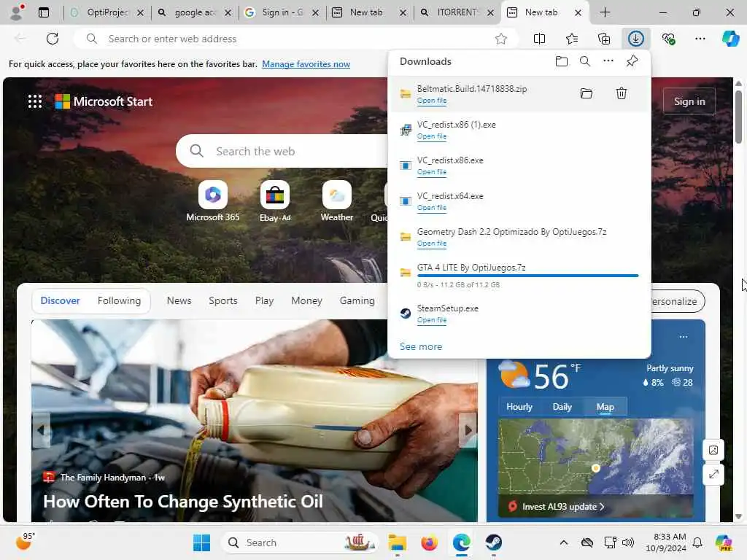Open file for VC_redist.x64.exe
Screen dimensions: 747x560
pyautogui.click(x=432, y=208)
